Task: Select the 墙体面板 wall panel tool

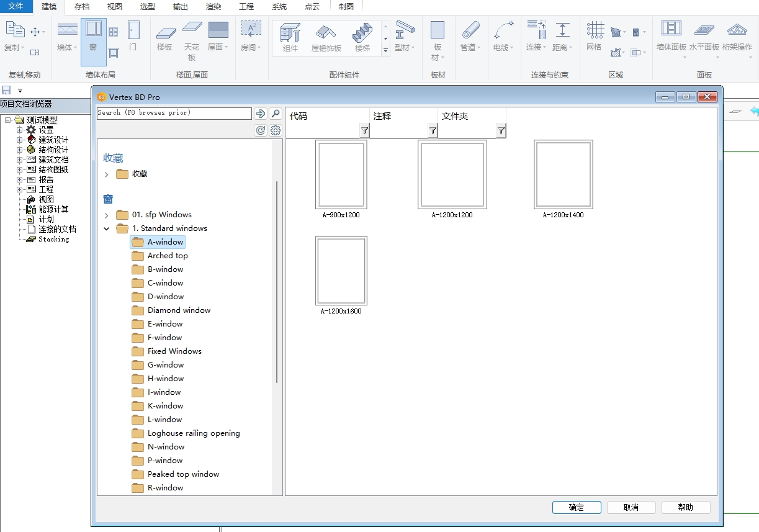Action: coord(671,38)
